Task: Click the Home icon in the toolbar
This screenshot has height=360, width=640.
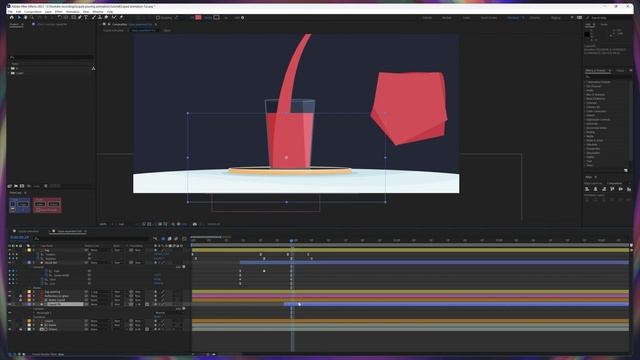Action: tap(11, 18)
